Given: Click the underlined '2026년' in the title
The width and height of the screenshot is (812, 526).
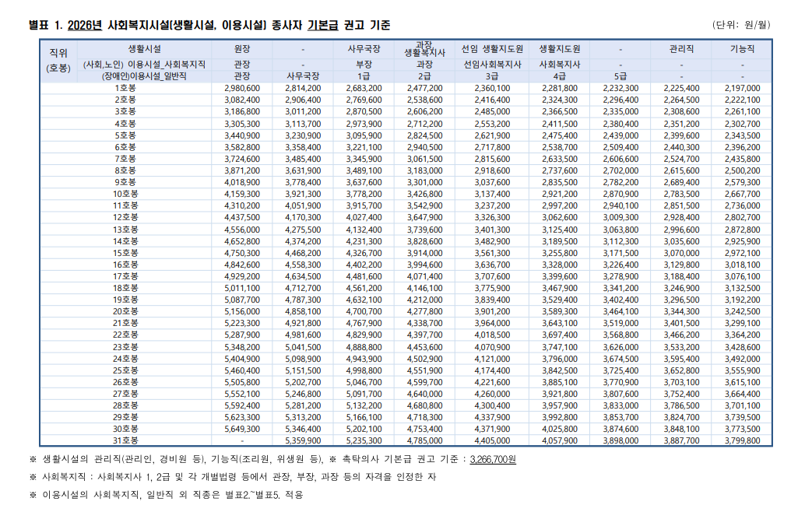Looking at the screenshot, I should (x=84, y=25).
